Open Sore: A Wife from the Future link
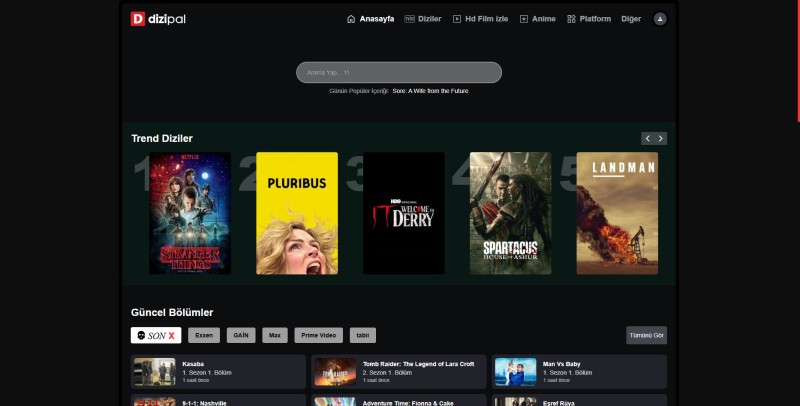Viewport: 800px width, 406px height. (430, 91)
